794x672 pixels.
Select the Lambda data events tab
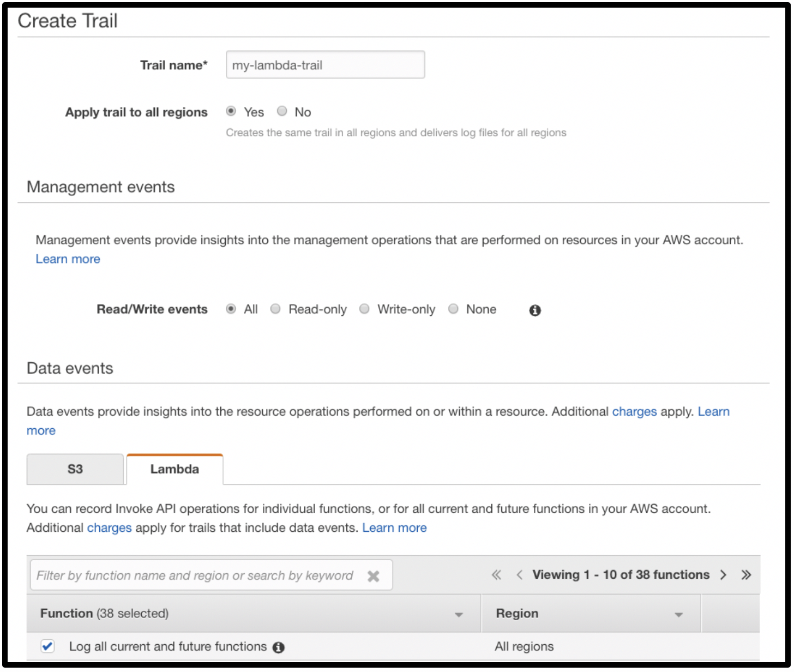pos(175,469)
